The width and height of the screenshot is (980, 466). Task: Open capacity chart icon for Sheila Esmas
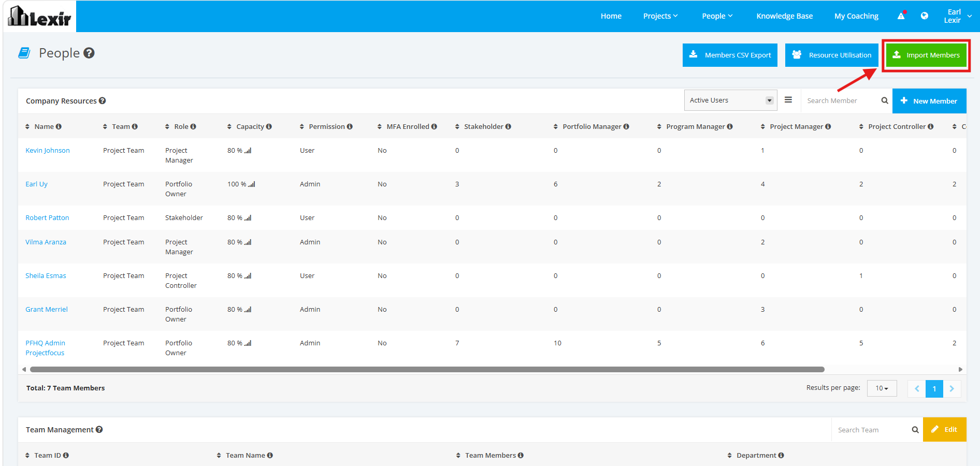(248, 276)
